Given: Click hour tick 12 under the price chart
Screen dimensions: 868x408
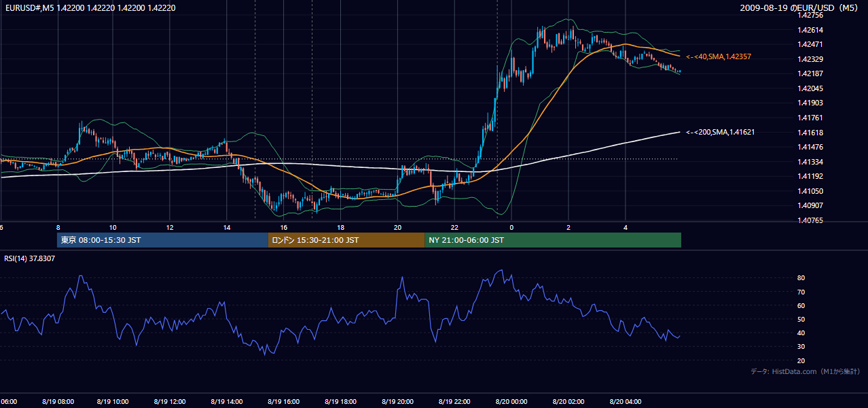Looking at the screenshot, I should pos(170,228).
